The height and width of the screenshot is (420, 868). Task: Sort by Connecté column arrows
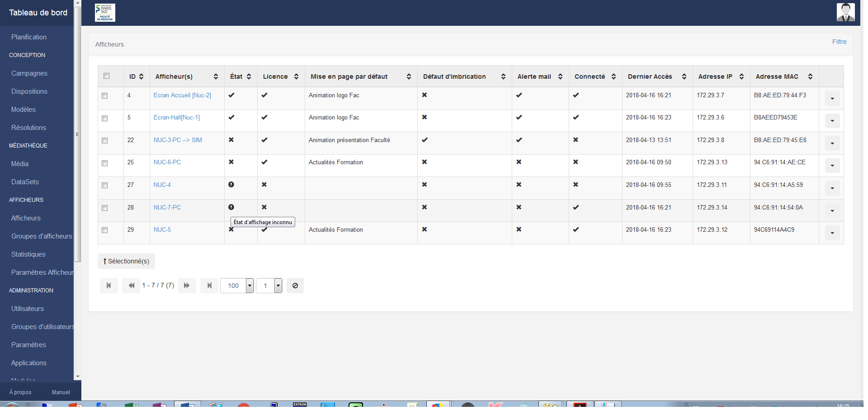[x=613, y=76]
